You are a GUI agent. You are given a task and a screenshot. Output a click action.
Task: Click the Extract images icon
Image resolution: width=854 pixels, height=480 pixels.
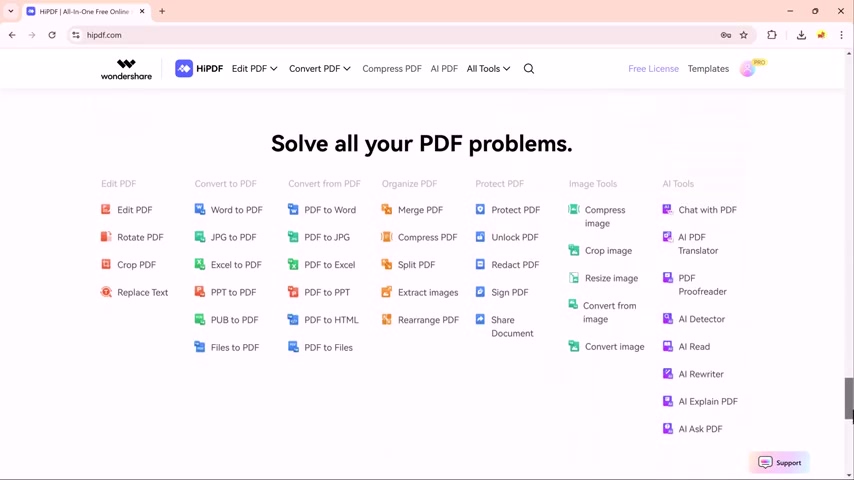(x=387, y=292)
